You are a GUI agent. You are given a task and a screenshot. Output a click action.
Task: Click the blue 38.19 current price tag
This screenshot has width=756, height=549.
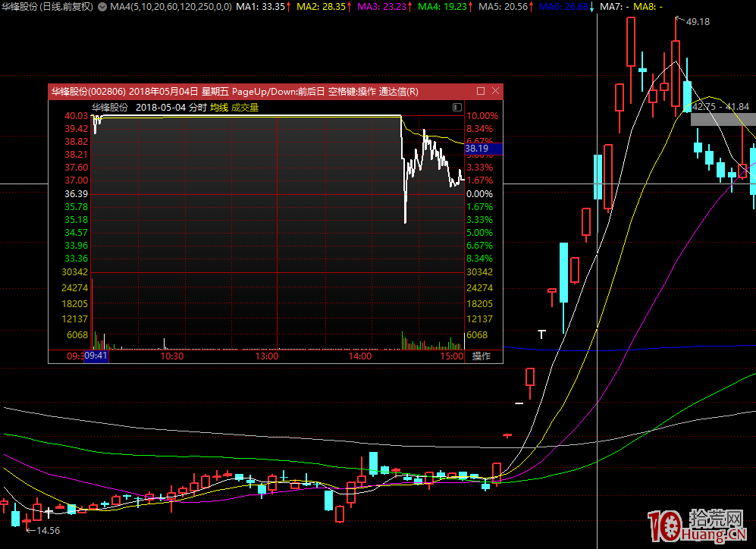[x=483, y=149]
